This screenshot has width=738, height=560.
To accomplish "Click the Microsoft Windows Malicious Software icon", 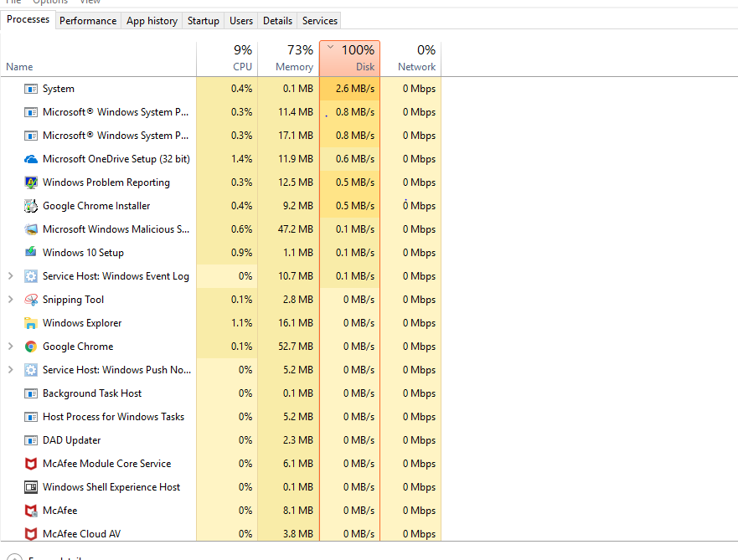I will [x=31, y=229].
